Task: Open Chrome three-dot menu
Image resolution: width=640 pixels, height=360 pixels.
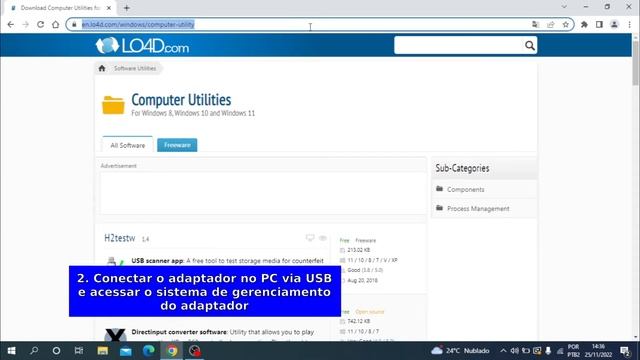Action: pyautogui.click(x=630, y=24)
